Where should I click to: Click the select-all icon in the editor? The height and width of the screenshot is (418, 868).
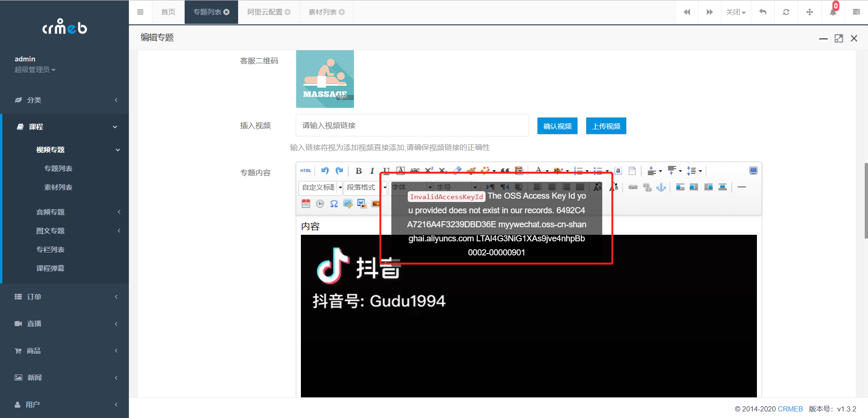tap(618, 171)
